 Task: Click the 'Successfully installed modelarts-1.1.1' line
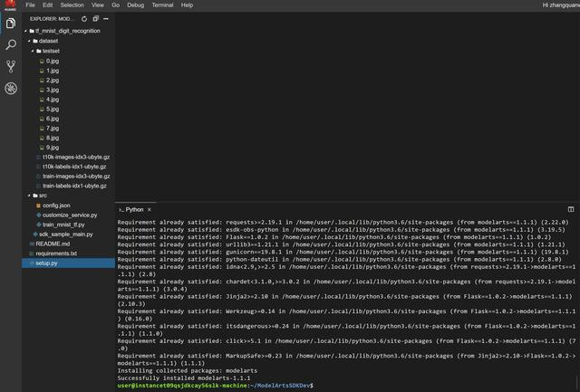[x=184, y=378]
